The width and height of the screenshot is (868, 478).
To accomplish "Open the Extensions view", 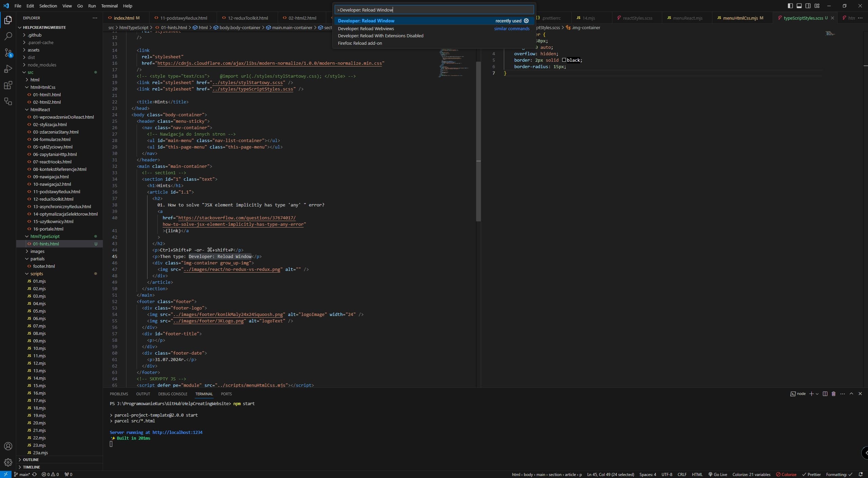I will pos(8,85).
